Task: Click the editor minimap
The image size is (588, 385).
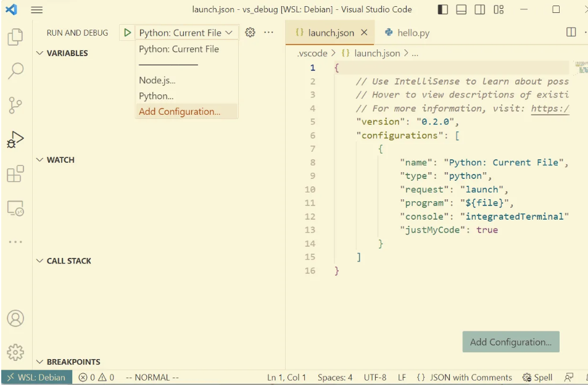Action: coord(581,68)
